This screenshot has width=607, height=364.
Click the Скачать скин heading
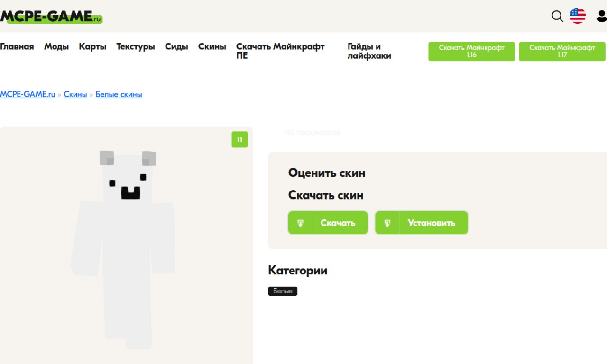tap(326, 195)
